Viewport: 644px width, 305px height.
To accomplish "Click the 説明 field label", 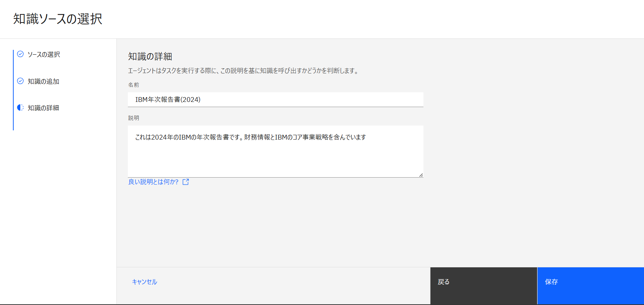I will pyautogui.click(x=133, y=118).
